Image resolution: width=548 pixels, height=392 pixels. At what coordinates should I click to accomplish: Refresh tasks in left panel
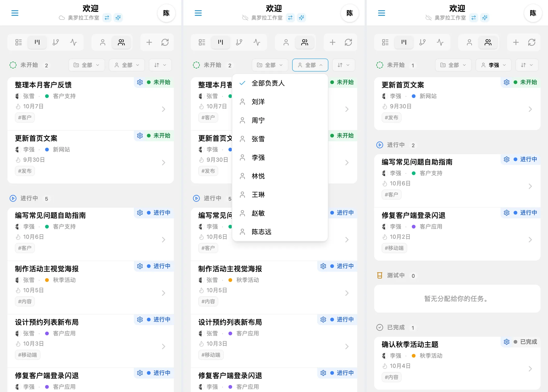pos(165,42)
